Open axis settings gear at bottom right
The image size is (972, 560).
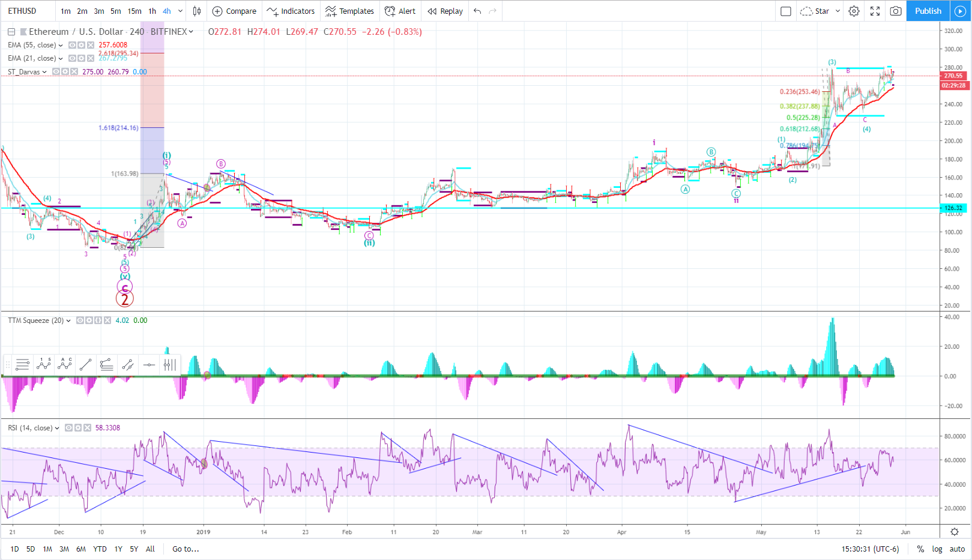(954, 532)
